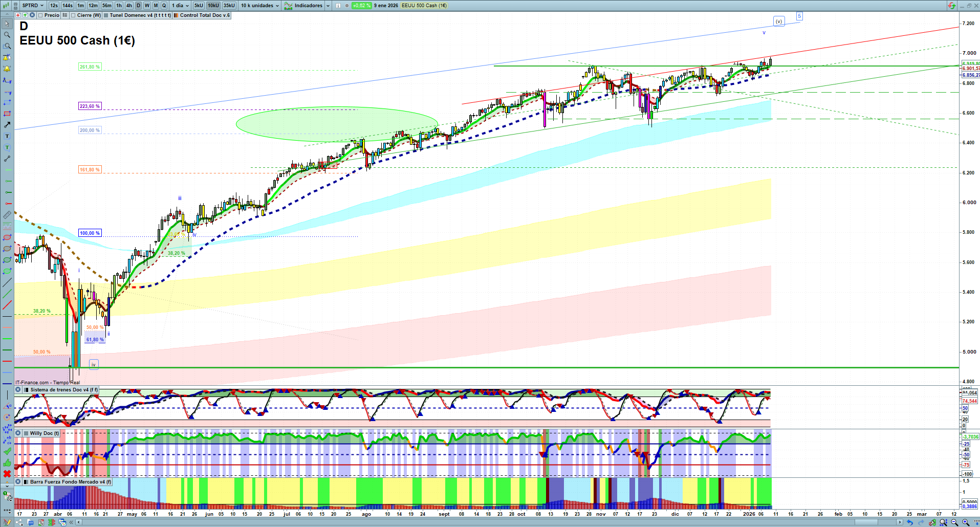Select the green text bubble tool
Viewport: 980px width, 527px height.
(7, 147)
